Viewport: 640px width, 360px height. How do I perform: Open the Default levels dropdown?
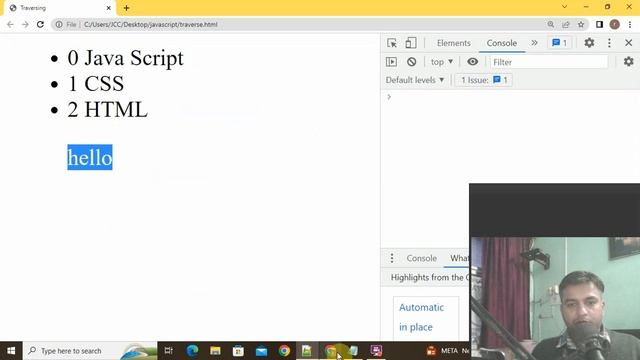click(415, 80)
